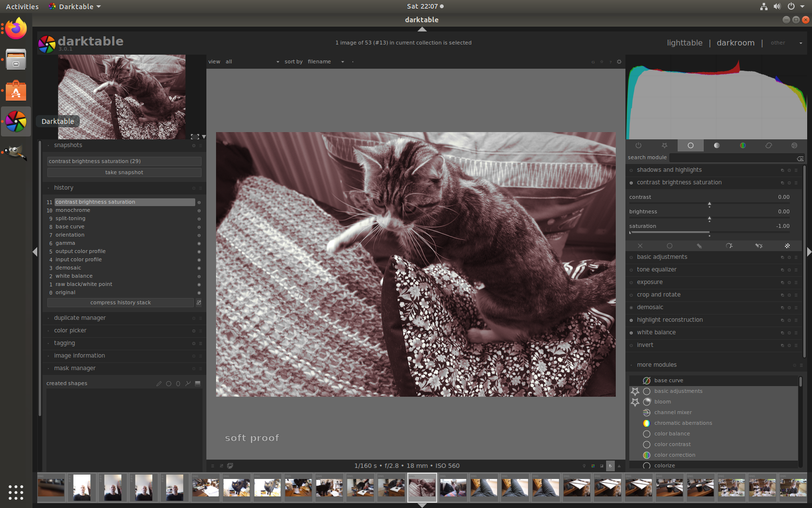Add a gradient shape in mask manager
This screenshot has width=812, height=508.
click(198, 384)
